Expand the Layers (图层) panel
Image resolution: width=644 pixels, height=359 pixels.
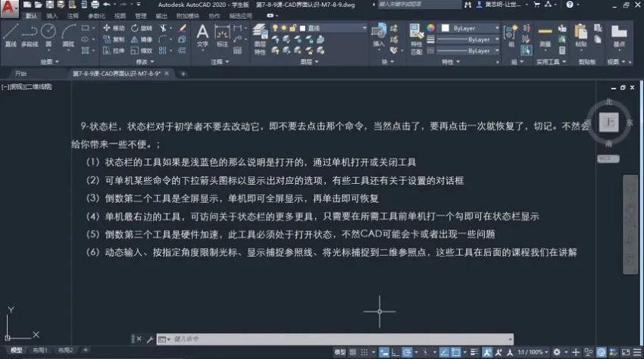[x=309, y=61]
